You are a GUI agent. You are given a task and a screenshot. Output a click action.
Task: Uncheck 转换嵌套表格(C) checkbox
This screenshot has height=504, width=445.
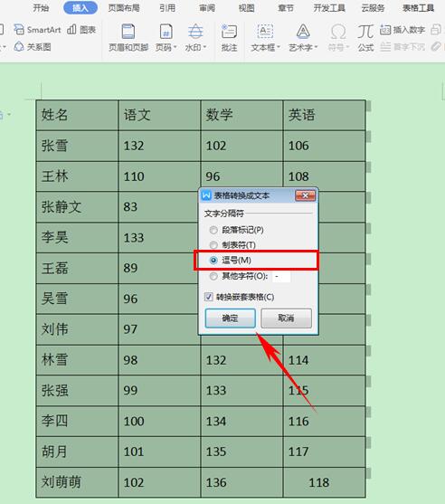coord(209,297)
